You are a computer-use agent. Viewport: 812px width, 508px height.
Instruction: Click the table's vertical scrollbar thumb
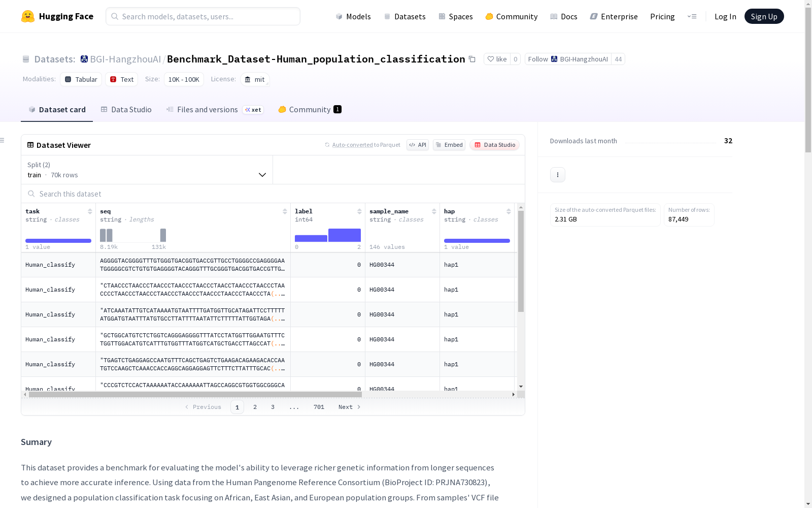click(521, 261)
